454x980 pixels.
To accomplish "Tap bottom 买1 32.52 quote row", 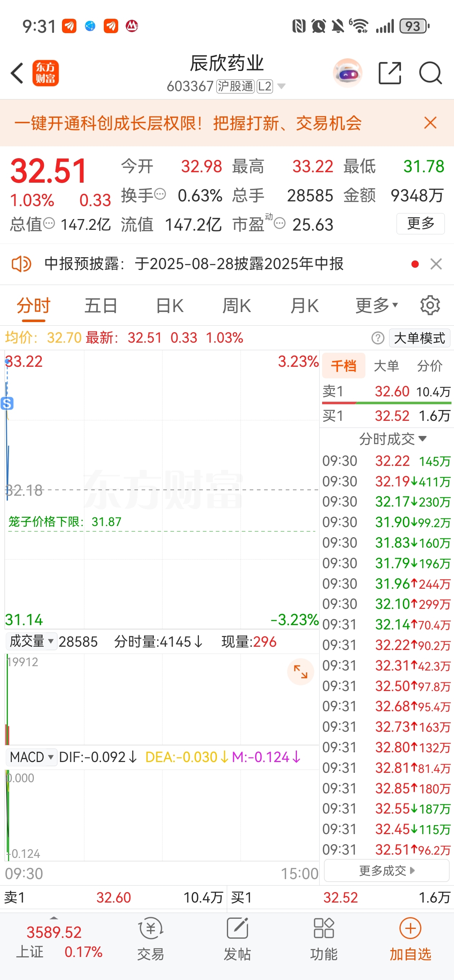I will click(341, 898).
